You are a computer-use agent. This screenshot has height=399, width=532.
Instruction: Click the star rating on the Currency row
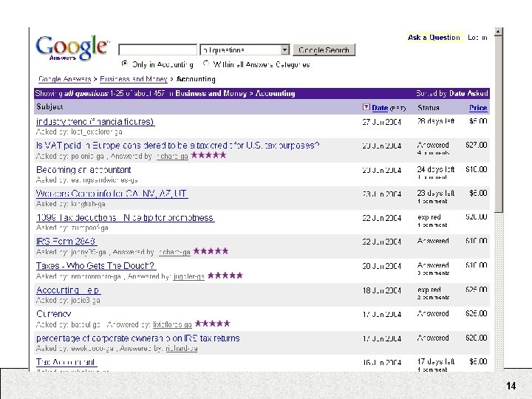[x=213, y=324]
